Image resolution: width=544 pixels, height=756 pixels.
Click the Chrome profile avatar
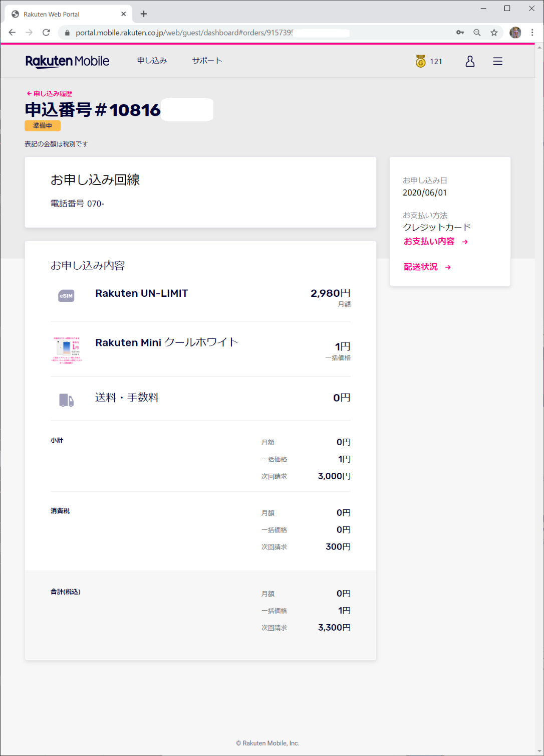tap(515, 33)
